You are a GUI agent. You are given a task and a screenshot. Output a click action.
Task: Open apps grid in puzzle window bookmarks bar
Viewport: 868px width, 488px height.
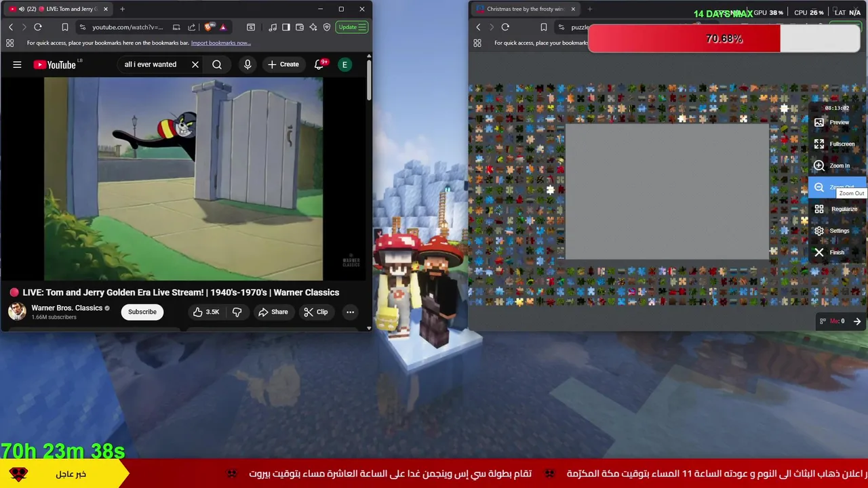tap(477, 43)
